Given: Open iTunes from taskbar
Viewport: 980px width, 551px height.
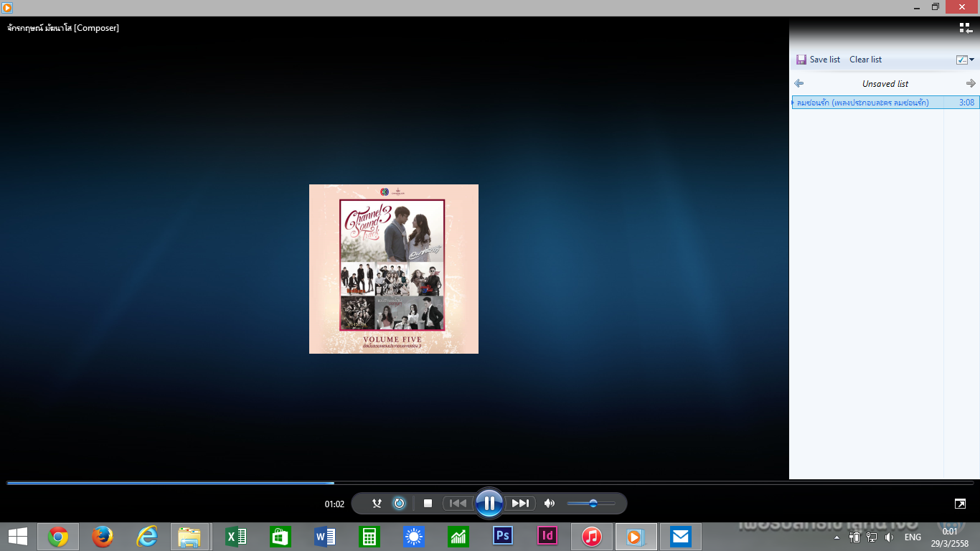Looking at the screenshot, I should 592,537.
